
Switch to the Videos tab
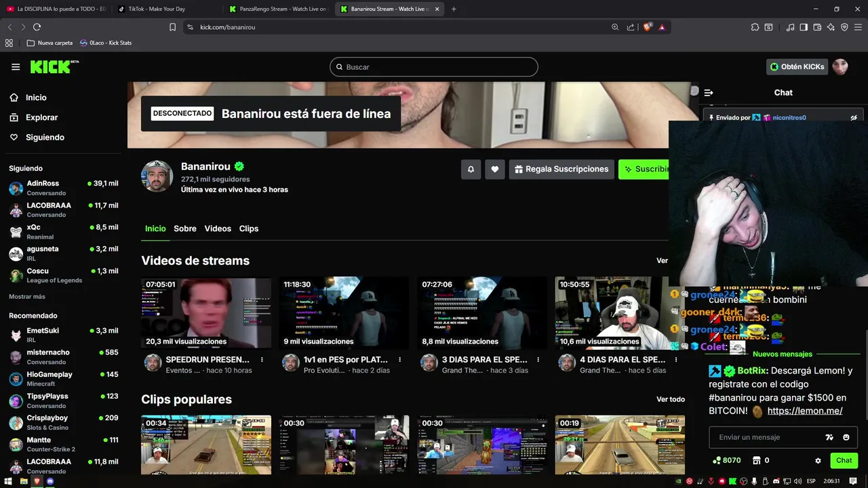[x=218, y=228]
